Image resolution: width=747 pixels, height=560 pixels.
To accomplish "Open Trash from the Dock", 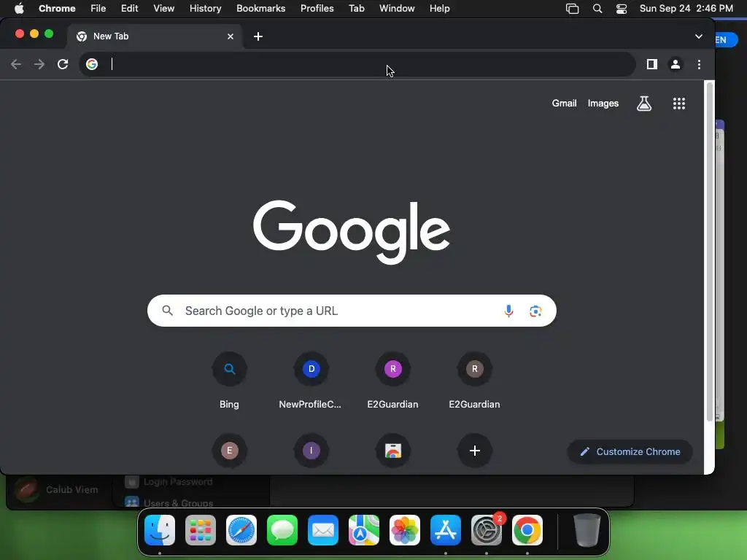I will tap(587, 530).
